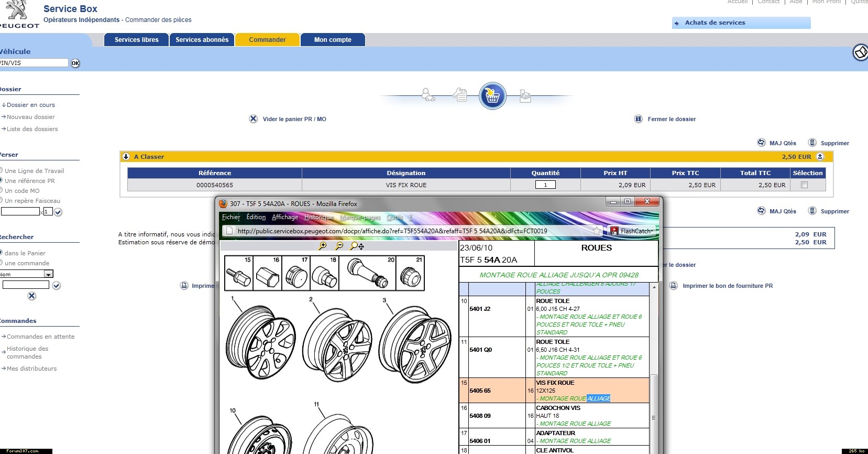
Task: Click the left Imprimer printer icon
Action: (184, 286)
